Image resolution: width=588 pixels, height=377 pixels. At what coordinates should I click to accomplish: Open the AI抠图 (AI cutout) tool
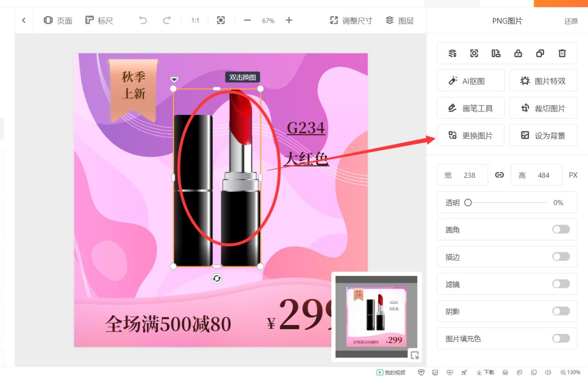[x=471, y=80]
